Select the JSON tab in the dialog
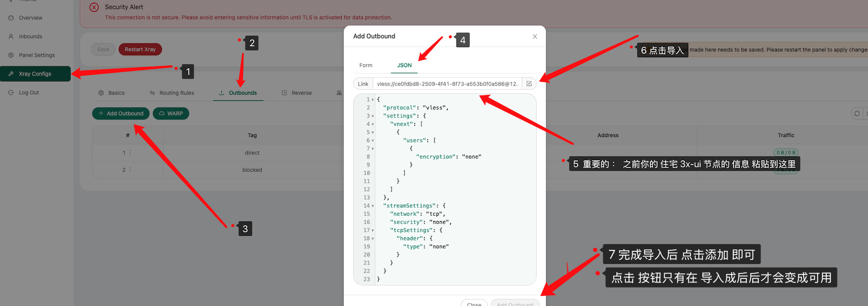Image resolution: width=868 pixels, height=306 pixels. [404, 66]
